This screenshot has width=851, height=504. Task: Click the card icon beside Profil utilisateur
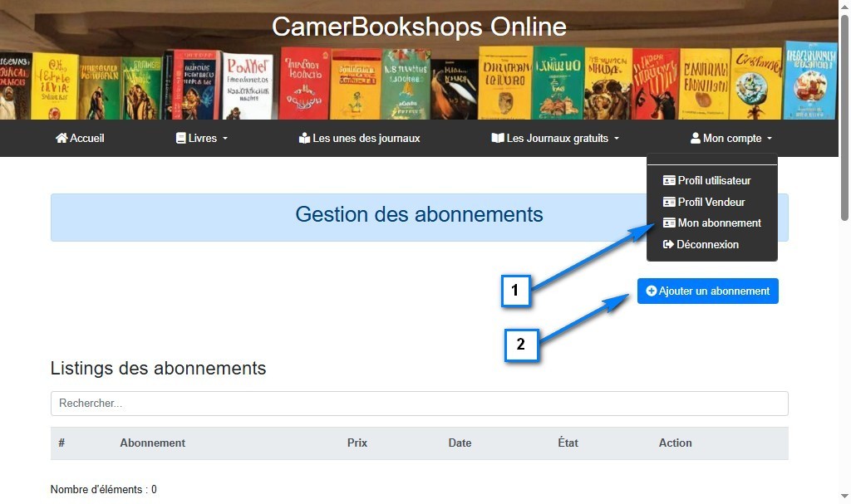669,180
